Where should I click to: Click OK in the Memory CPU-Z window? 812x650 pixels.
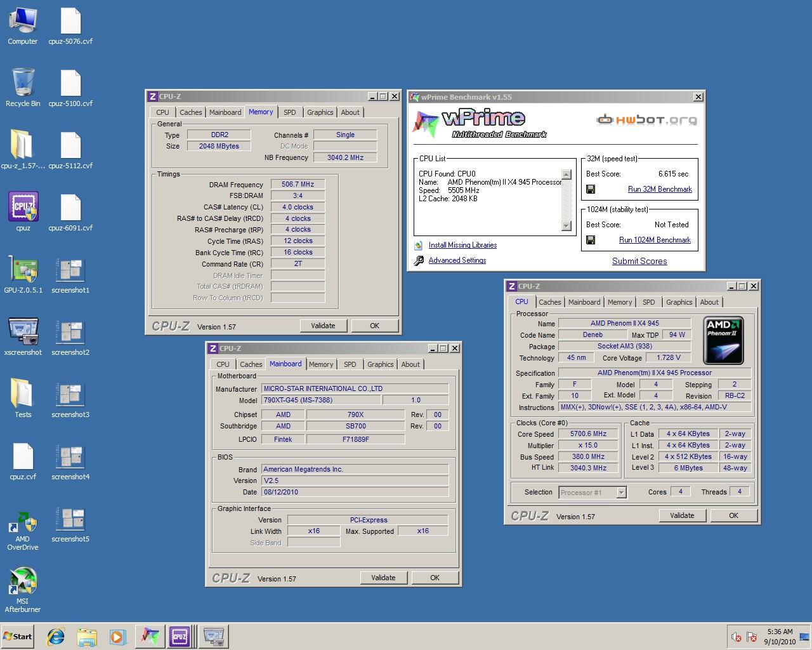[x=374, y=326]
